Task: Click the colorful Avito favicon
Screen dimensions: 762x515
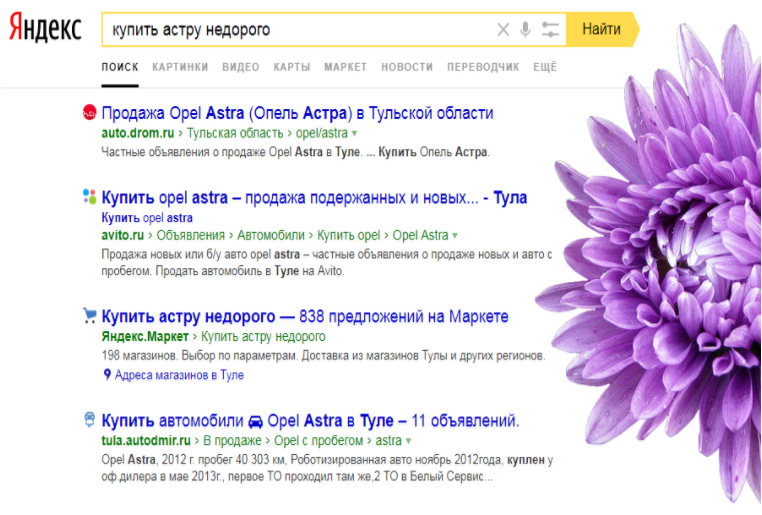Action: pyautogui.click(x=89, y=196)
